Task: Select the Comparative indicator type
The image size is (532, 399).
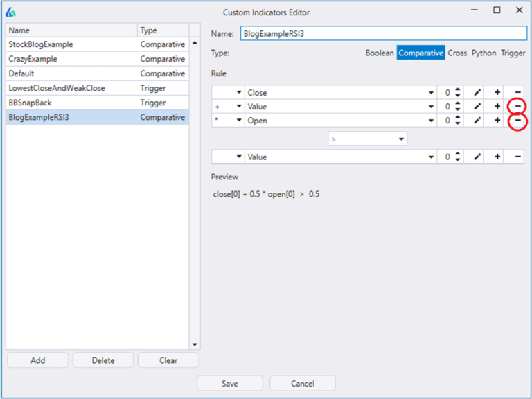Action: (x=420, y=53)
